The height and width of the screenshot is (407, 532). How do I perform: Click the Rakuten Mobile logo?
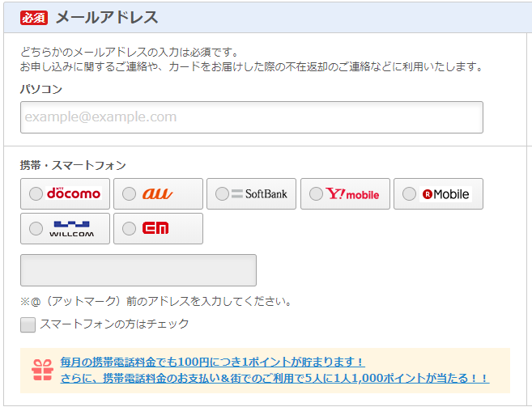(445, 194)
